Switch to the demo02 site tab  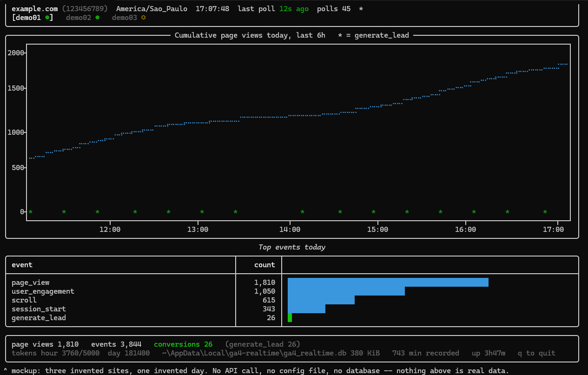[x=82, y=18]
